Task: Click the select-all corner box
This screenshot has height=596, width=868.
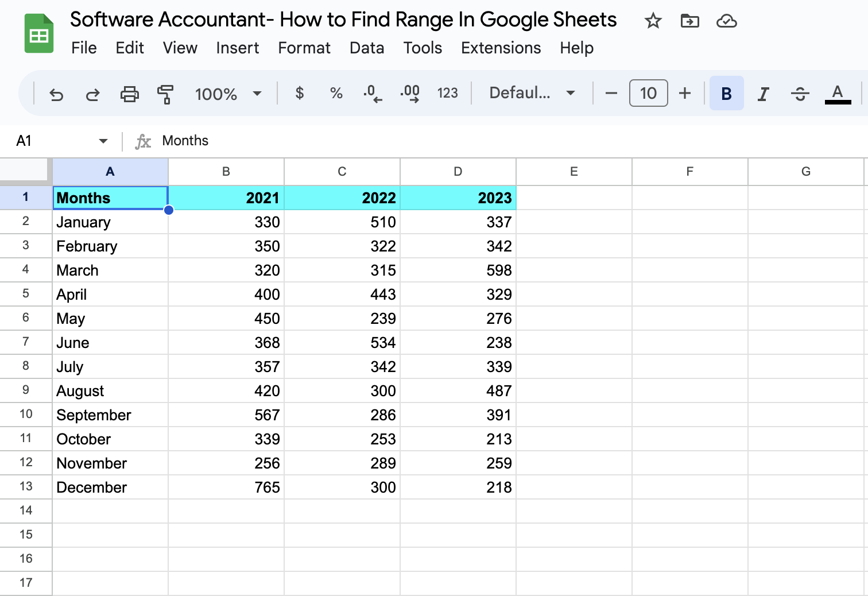Action: coord(25,171)
